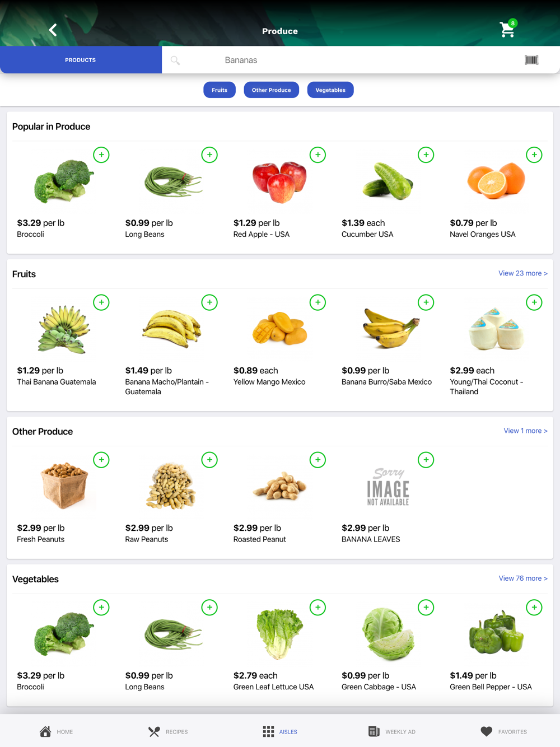This screenshot has height=747, width=560.
Task: Click the search magnifier icon
Action: 175,60
